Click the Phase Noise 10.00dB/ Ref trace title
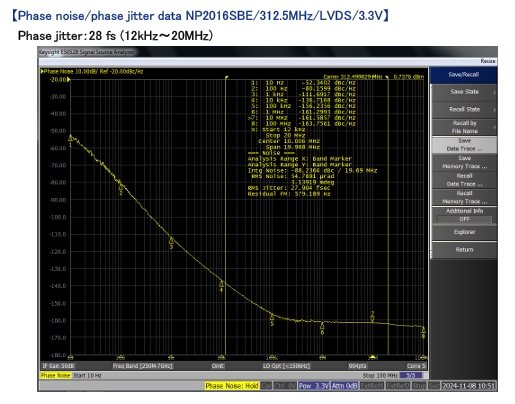 coord(92,71)
